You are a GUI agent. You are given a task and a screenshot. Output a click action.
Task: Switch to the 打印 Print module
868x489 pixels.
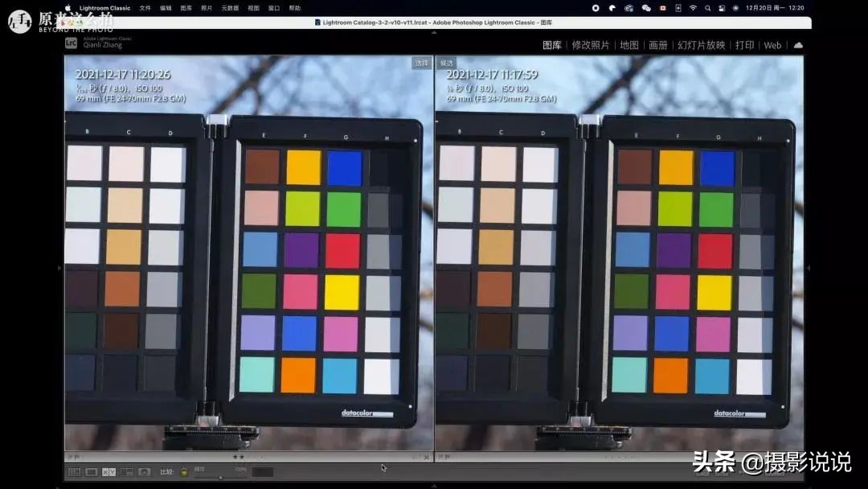[x=744, y=45]
